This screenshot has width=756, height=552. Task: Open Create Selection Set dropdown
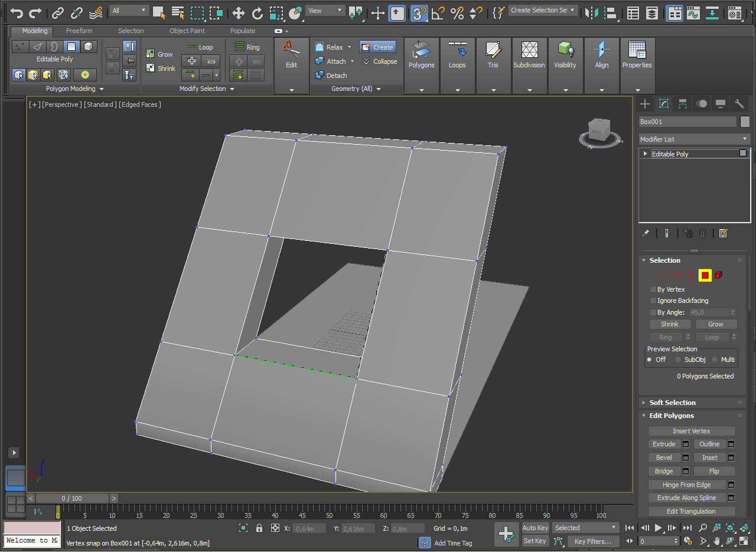point(543,11)
